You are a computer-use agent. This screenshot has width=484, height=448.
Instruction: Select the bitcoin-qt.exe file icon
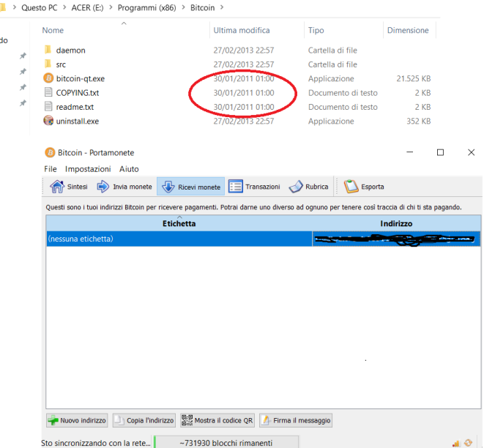click(x=48, y=78)
